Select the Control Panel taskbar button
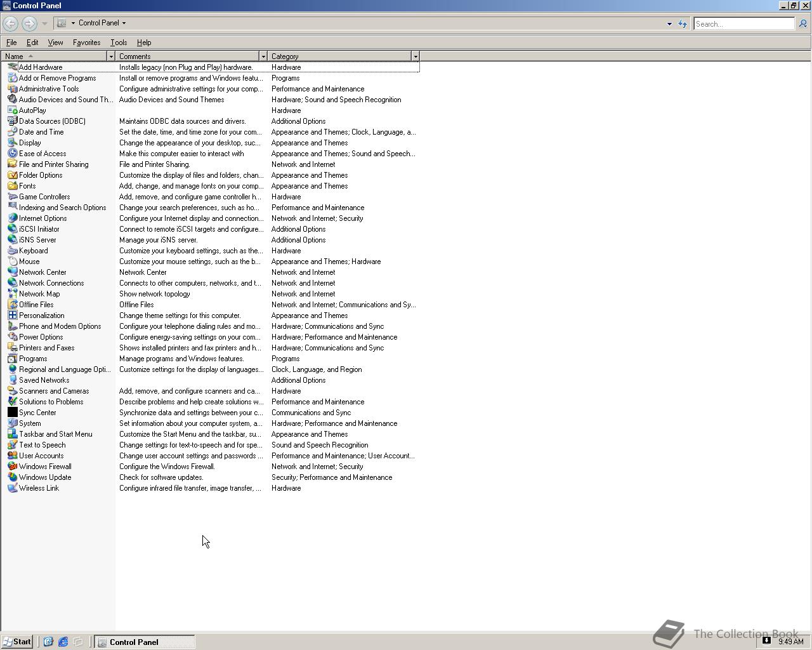Screen dimensions: 812x650 point(145,642)
